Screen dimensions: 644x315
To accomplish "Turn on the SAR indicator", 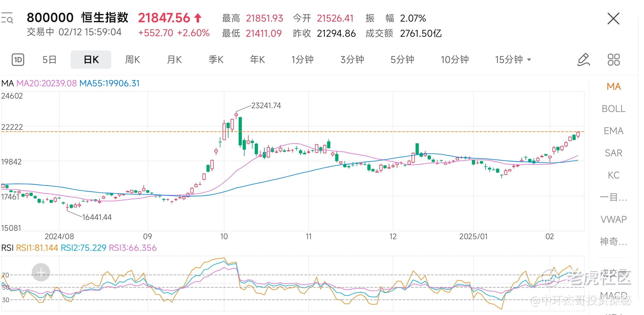I will pos(613,153).
